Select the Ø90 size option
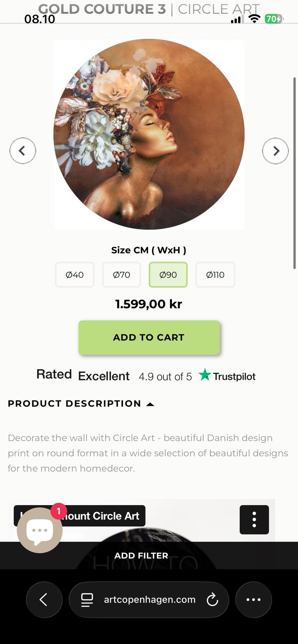The width and height of the screenshot is (298, 644). [168, 275]
